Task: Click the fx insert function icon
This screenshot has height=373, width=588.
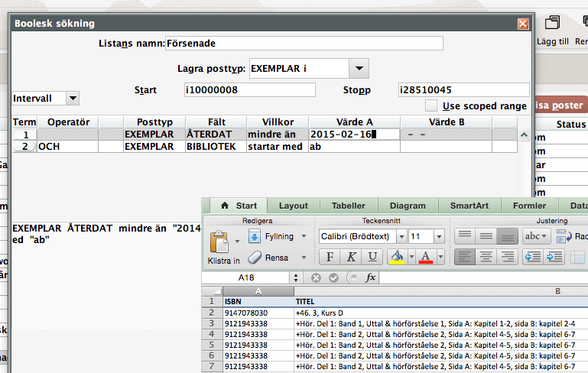Action: [371, 277]
